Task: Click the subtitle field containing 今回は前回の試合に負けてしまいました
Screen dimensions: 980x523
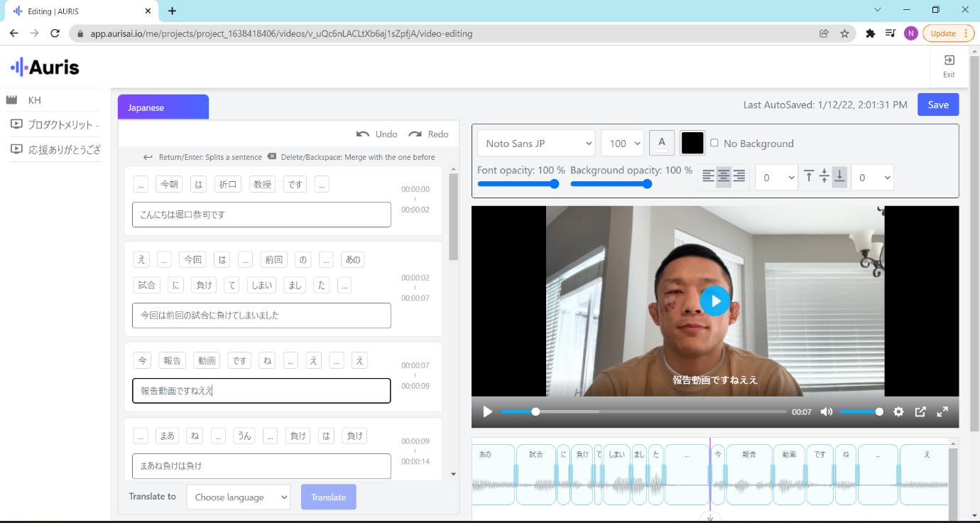Action: point(261,316)
